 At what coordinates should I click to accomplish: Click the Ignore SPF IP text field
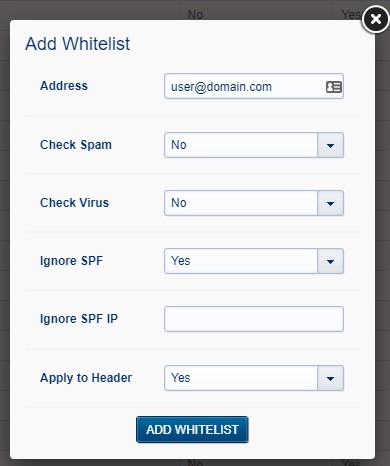pyautogui.click(x=254, y=319)
